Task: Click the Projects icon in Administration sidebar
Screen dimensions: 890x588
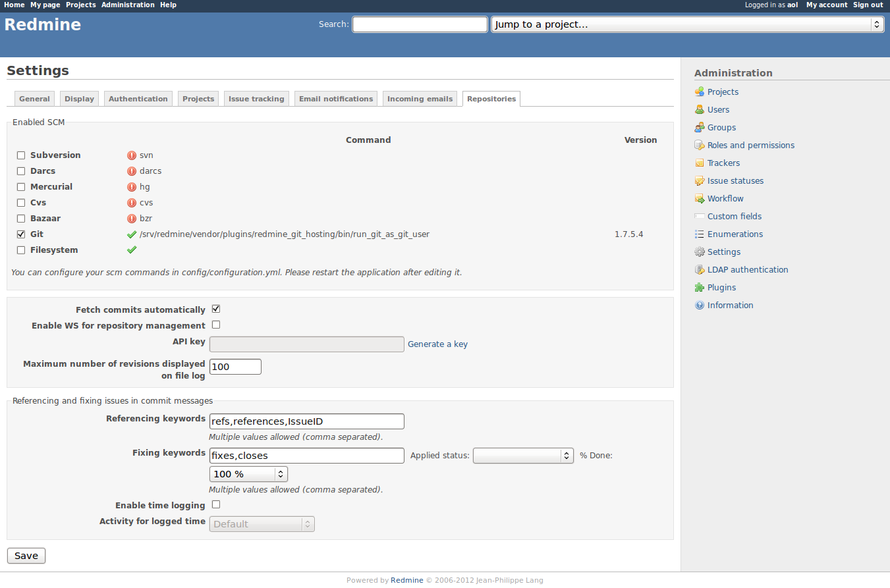Action: pyautogui.click(x=700, y=92)
